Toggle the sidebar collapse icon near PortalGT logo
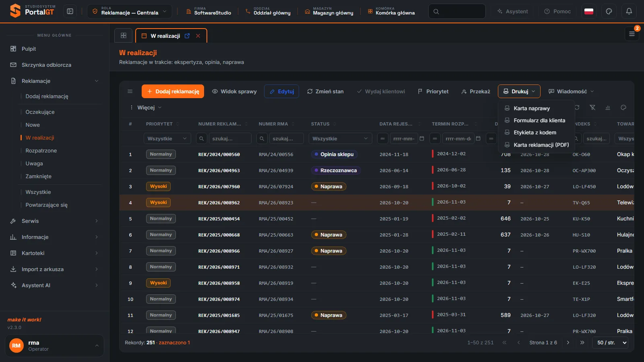Viewport: 644px width, 362px height. [x=70, y=11]
